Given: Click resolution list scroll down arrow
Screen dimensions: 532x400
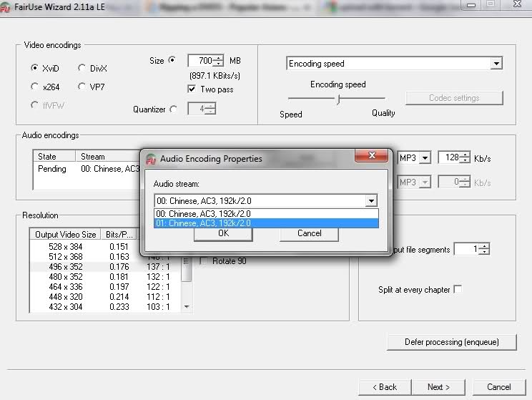Looking at the screenshot, I should coord(186,307).
